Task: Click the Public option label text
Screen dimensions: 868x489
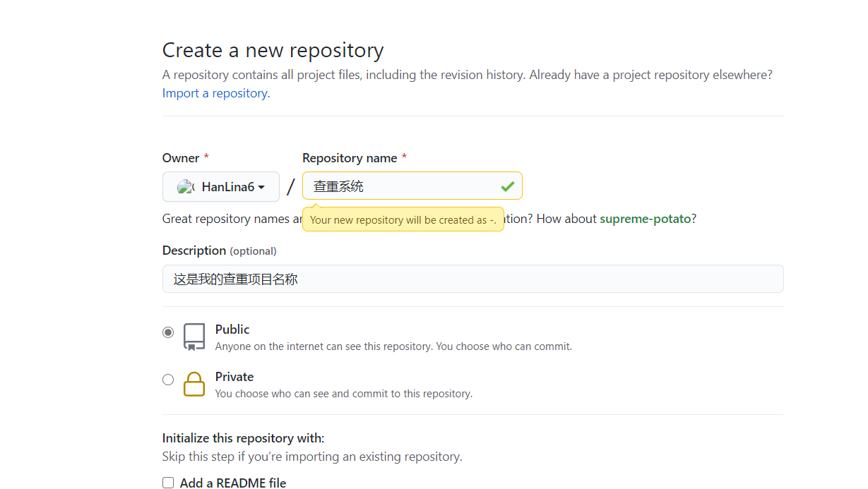Action: point(232,330)
